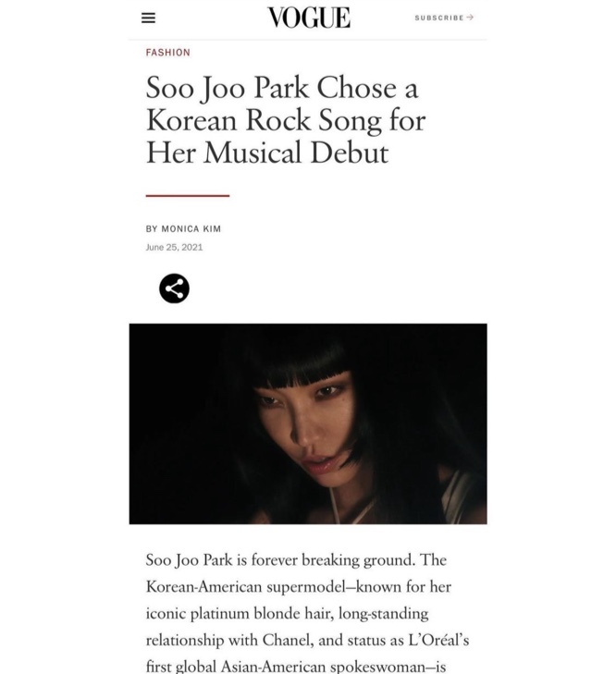Click the red divider line under headline
Screen dimensions: 616x674
tap(188, 196)
